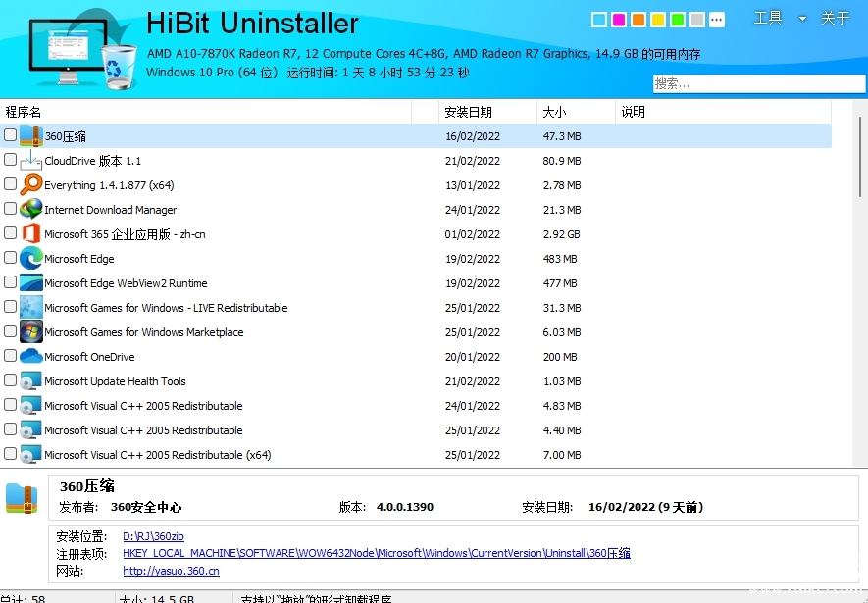
Task: Click the 说明 column header
Action: click(723, 112)
